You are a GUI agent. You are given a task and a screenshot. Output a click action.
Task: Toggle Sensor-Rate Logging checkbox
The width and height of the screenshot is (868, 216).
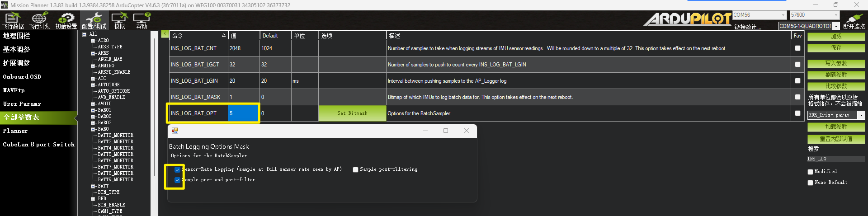click(x=177, y=170)
